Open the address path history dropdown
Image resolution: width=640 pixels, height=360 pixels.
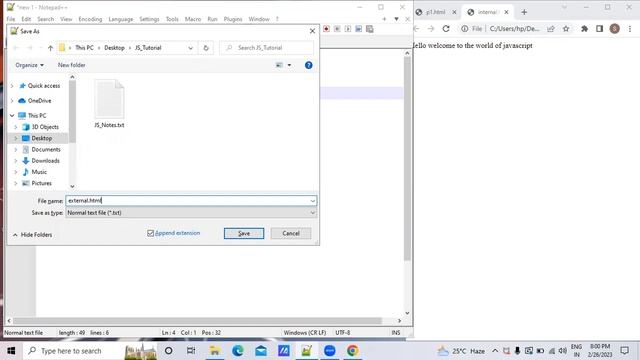coord(191,48)
